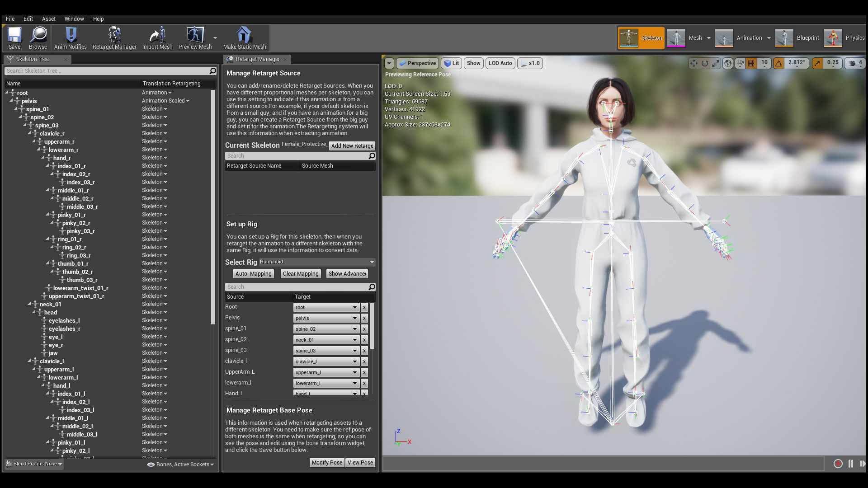Image resolution: width=868 pixels, height=488 pixels.
Task: Click the Make Static Mesh icon
Action: (244, 36)
